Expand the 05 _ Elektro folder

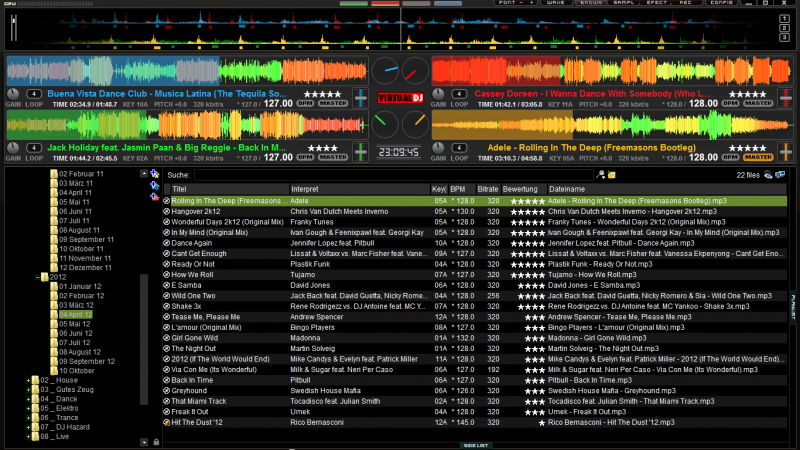pos(28,409)
